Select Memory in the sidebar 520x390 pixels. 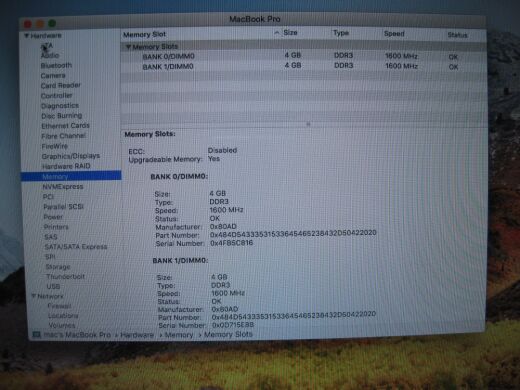coord(71,176)
